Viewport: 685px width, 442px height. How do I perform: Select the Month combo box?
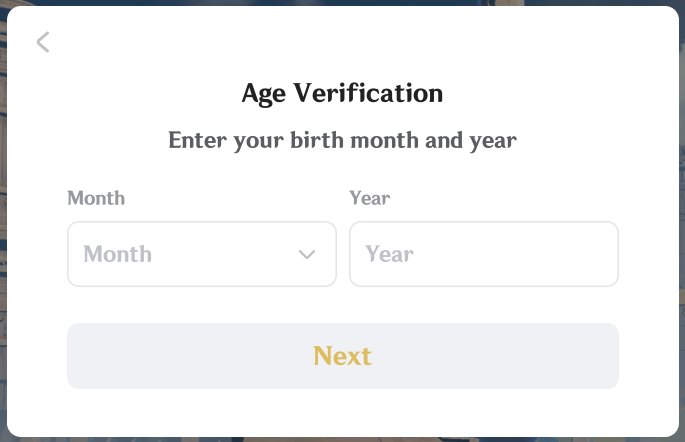click(202, 254)
